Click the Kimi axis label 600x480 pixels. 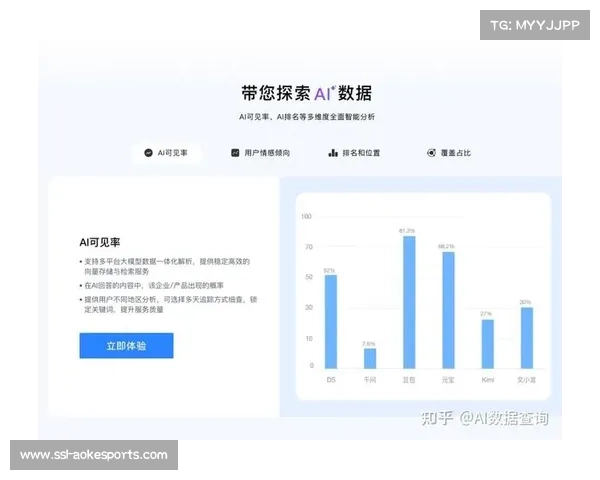488,380
